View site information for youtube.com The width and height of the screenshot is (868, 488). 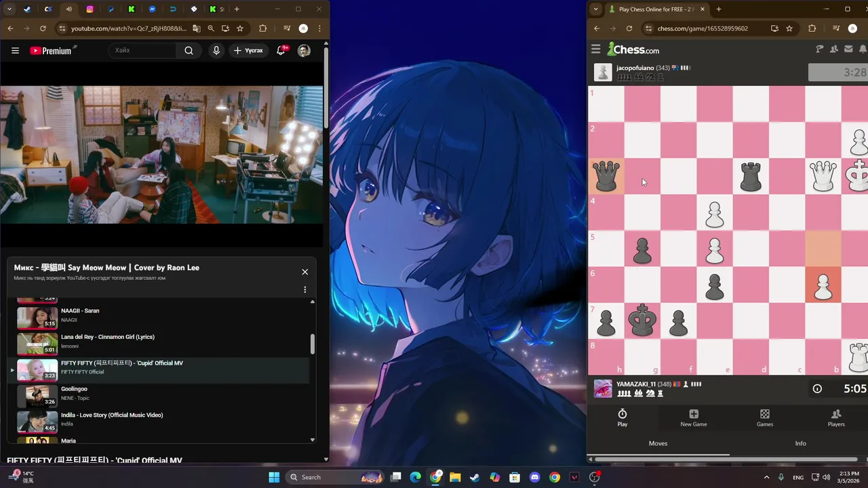tap(62, 28)
